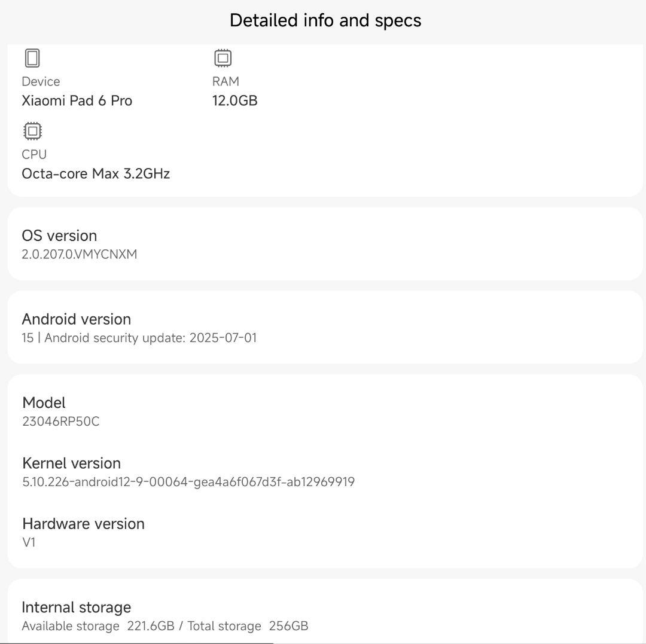Click the RAM memory chip icon

pos(222,58)
